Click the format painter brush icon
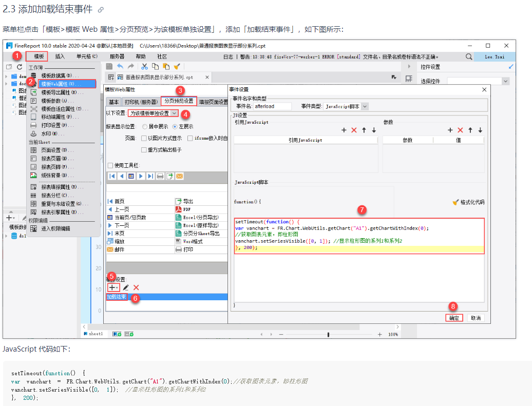The height and width of the screenshot is (406, 532). (x=177, y=67)
